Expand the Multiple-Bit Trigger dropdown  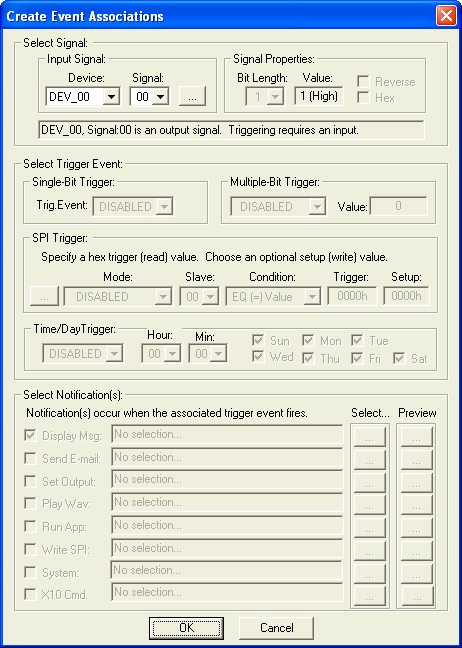click(x=279, y=206)
